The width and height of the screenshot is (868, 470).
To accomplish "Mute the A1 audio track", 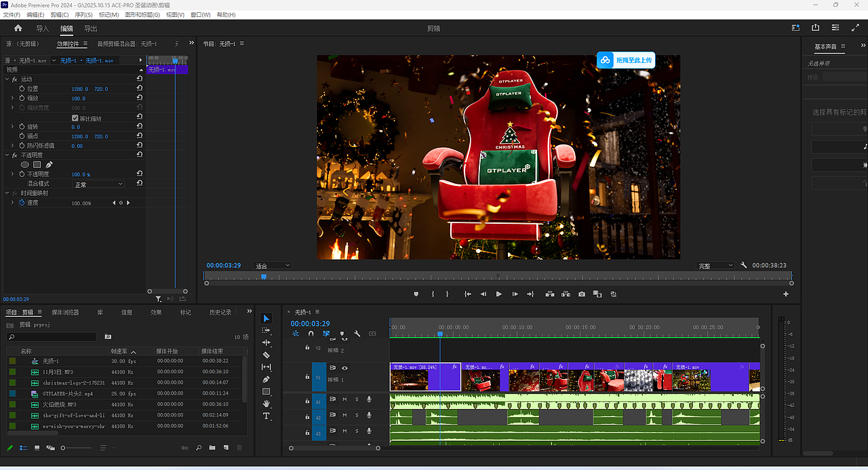I will (344, 399).
